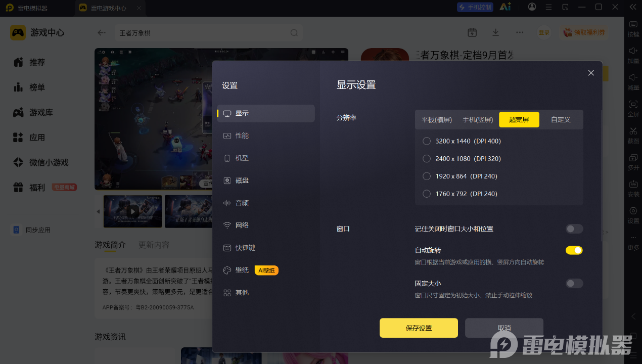642x364 pixels.
Task: Open the 音频 settings section
Action: 266,203
